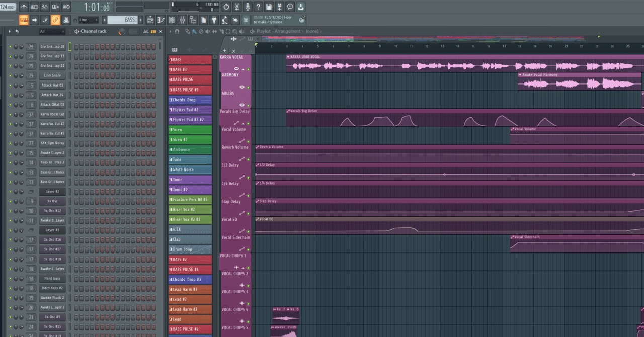The width and height of the screenshot is (644, 337).
Task: Select the magnet snap icon in the Playlist
Action: pyautogui.click(x=178, y=31)
